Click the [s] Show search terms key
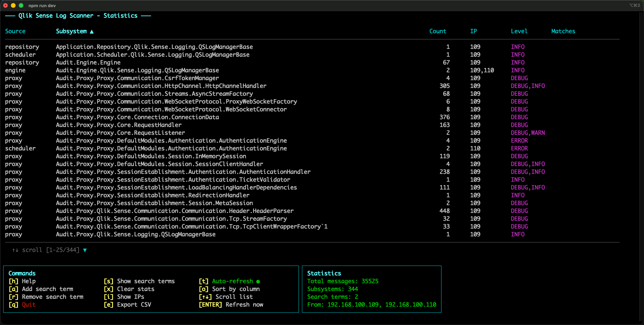This screenshot has width=644, height=325. tap(109, 281)
